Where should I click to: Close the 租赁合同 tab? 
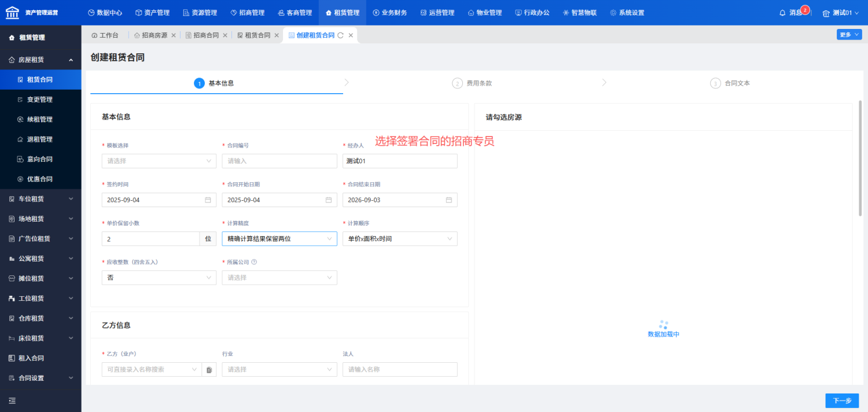[x=277, y=35]
